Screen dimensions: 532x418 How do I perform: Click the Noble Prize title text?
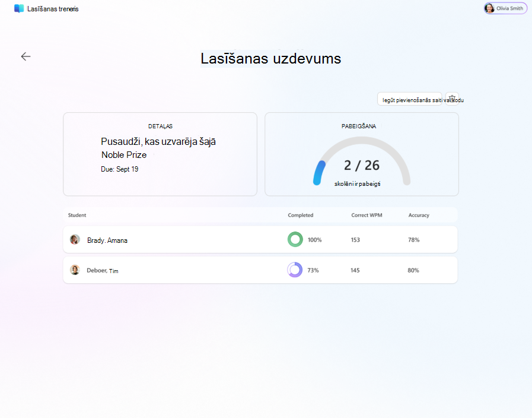pyautogui.click(x=124, y=155)
